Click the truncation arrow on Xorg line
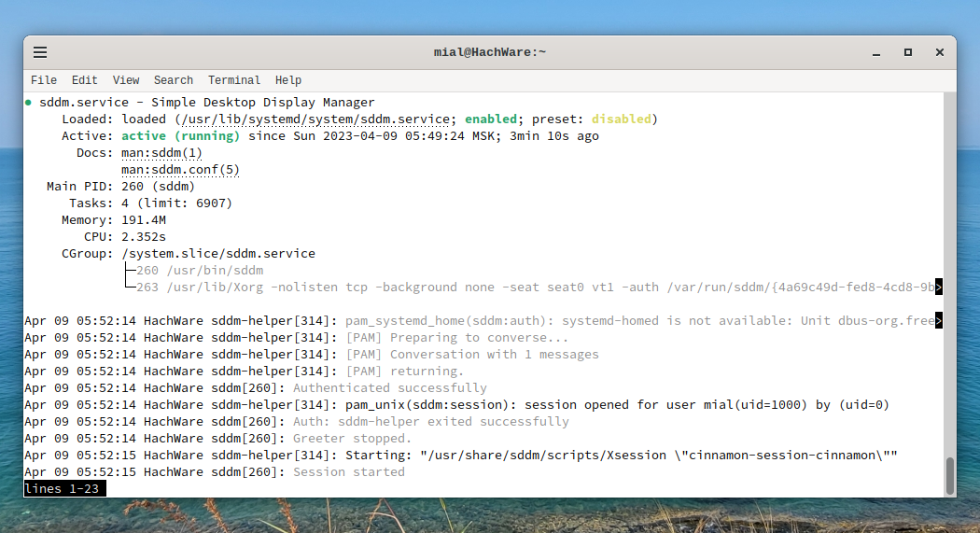The width and height of the screenshot is (980, 533). click(x=939, y=288)
